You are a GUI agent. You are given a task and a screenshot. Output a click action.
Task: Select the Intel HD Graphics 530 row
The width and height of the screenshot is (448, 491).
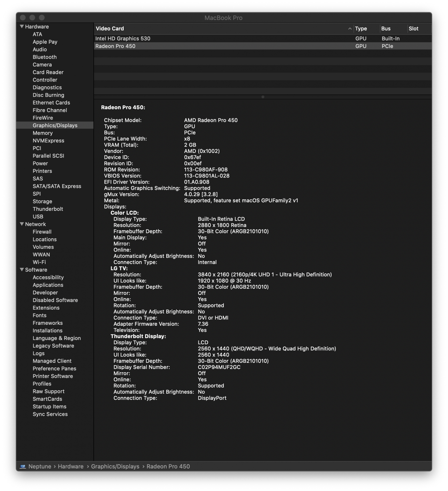(x=263, y=39)
